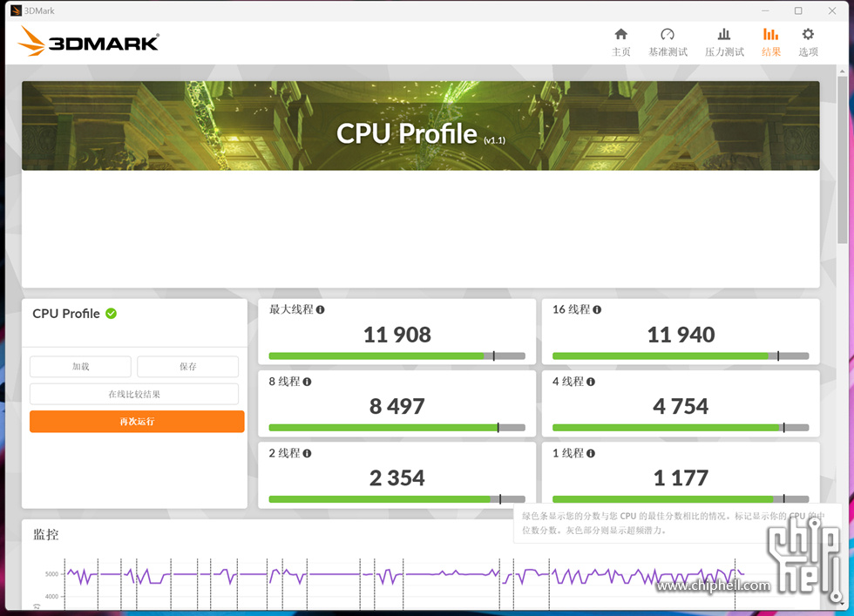Close the 3DMark window
Screen dimensions: 854x616
click(x=832, y=11)
